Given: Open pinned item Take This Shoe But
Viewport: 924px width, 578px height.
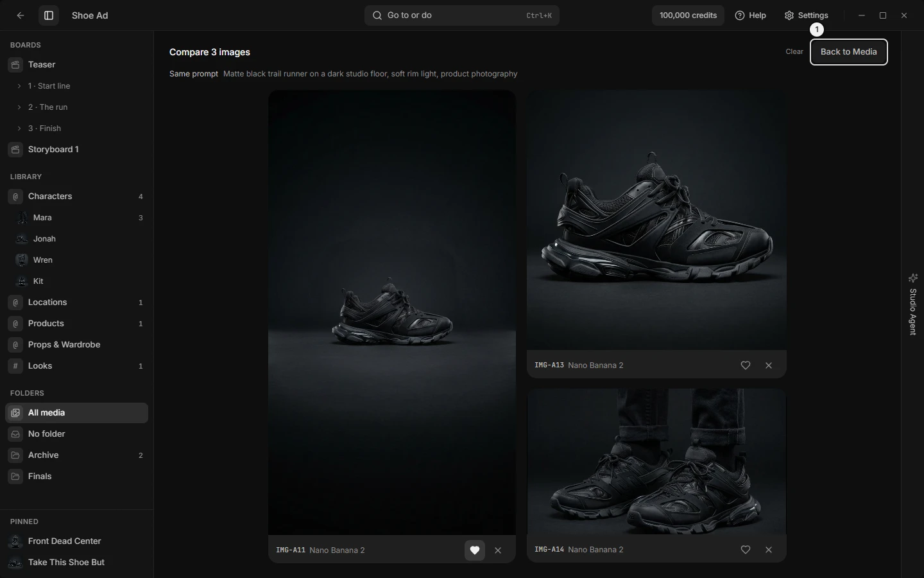Looking at the screenshot, I should click(77, 563).
